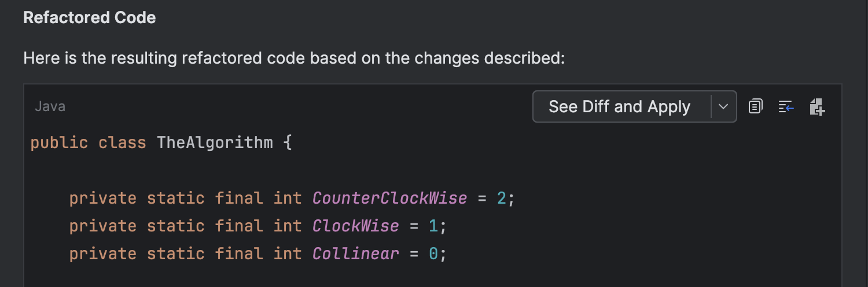
Task: Place cursor on TheAlgorithm class name
Action: 215,143
